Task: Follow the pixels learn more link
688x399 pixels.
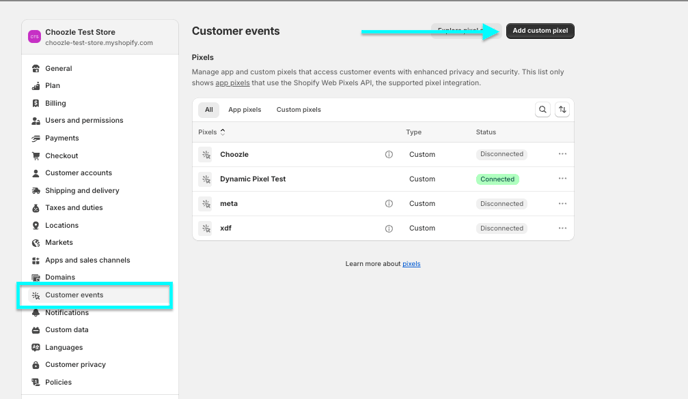Action: 411,264
